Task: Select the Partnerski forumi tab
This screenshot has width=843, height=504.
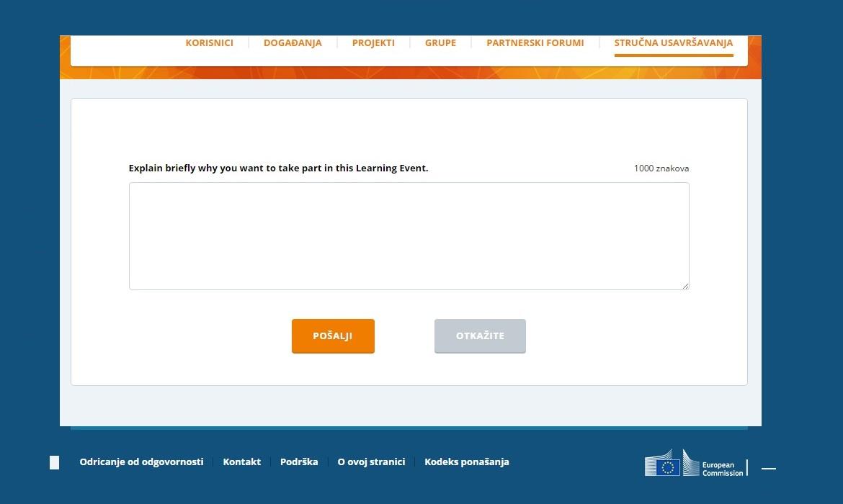Action: [535, 43]
